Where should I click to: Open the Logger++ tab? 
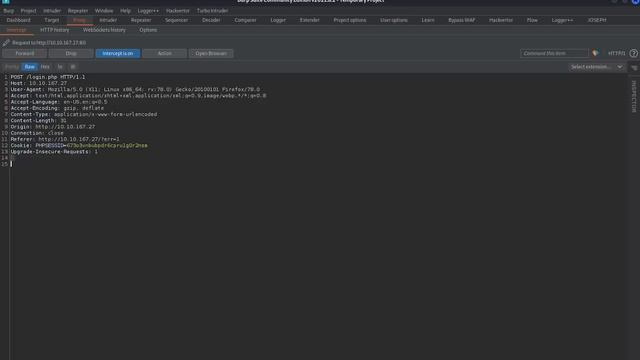562,20
